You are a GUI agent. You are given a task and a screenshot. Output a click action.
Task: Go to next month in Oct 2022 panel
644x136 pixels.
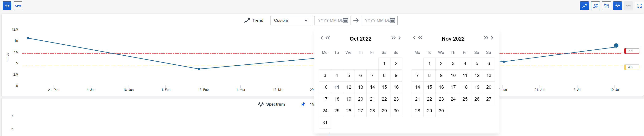point(400,38)
